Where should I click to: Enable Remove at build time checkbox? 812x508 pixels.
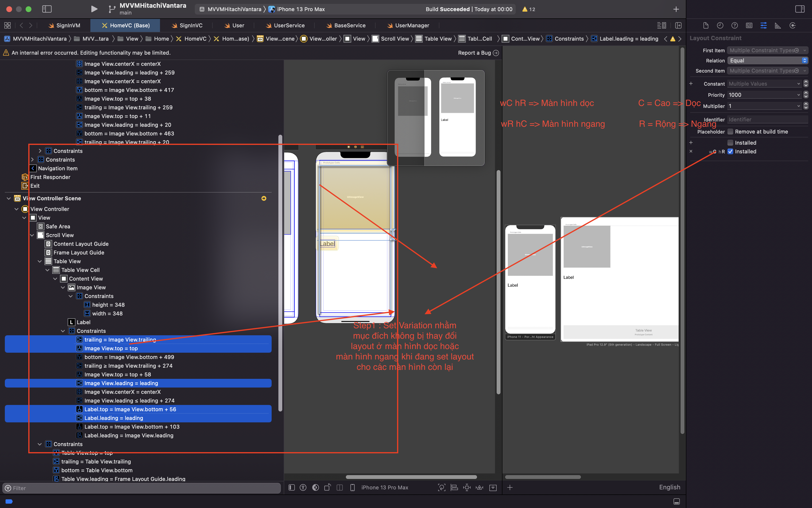click(x=730, y=132)
